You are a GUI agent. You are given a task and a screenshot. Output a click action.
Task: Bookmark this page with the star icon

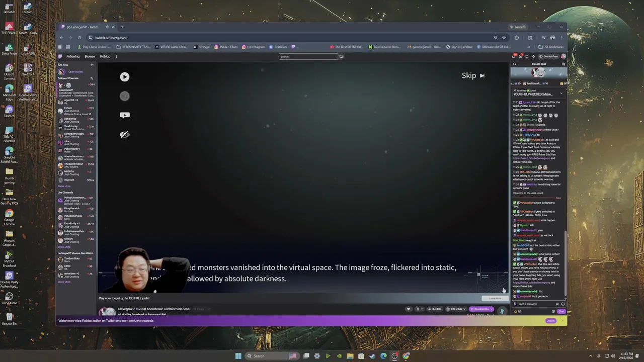coord(504,37)
